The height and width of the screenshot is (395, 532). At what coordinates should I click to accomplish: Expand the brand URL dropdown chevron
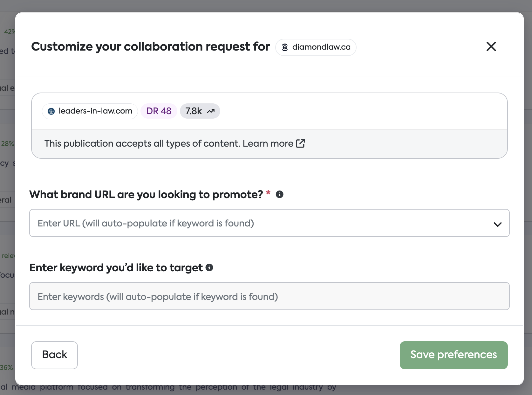[497, 224]
